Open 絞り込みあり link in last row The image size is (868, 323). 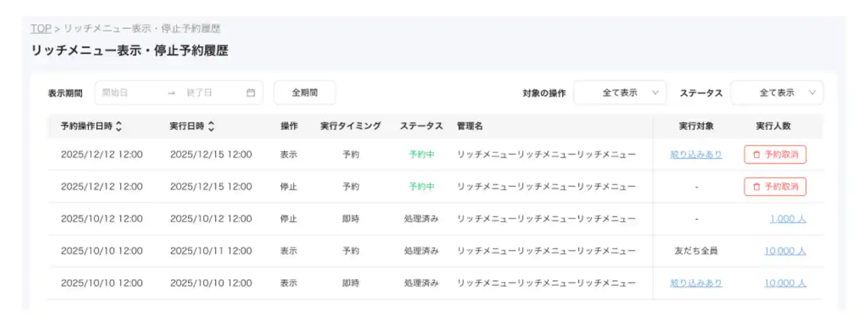[x=696, y=283]
